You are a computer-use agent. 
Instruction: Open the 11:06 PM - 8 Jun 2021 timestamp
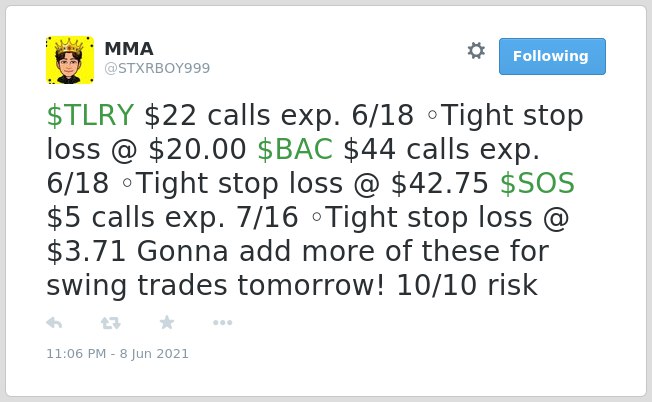click(117, 354)
